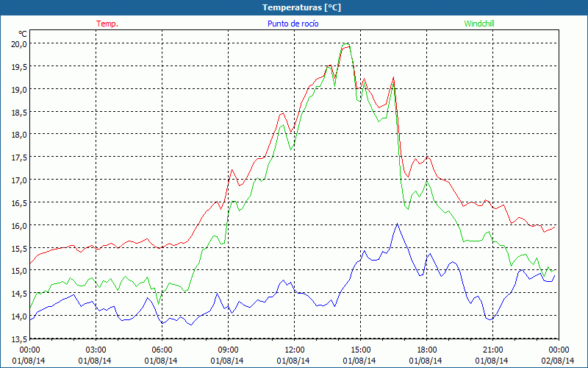Click the '01/08/14' date under 12:00
This screenshot has width=588, height=368.
pos(293,361)
